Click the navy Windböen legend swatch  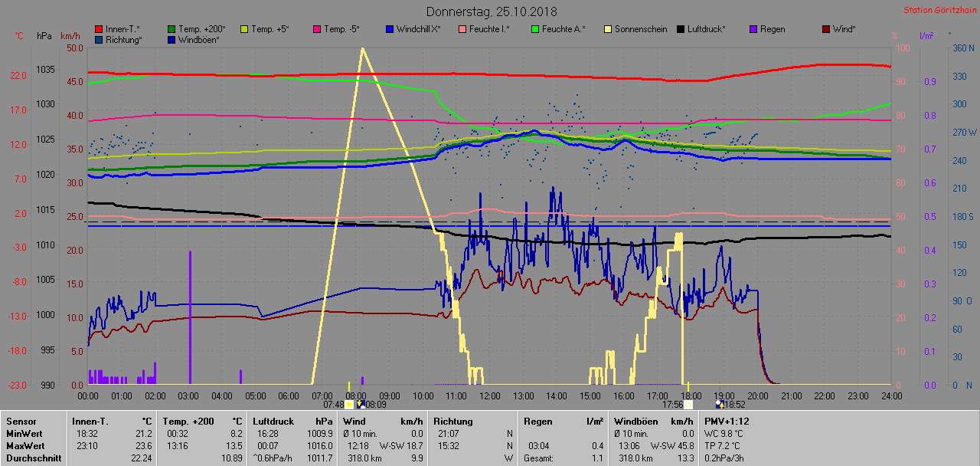pyautogui.click(x=171, y=39)
